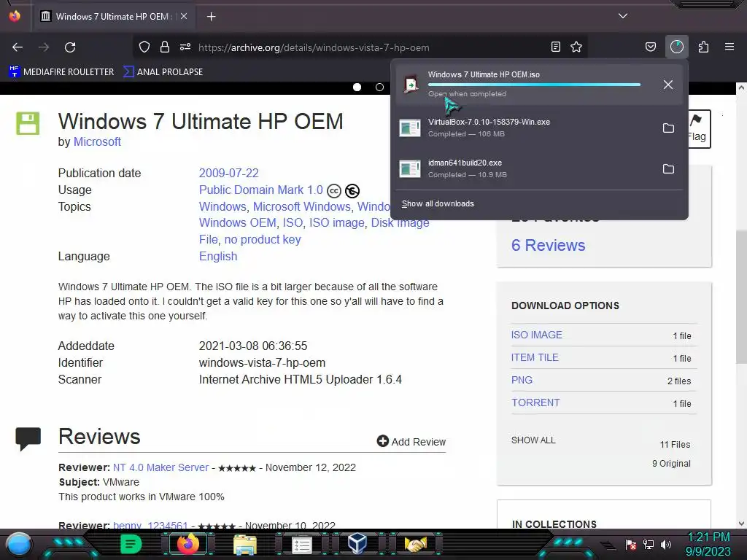Click the Creative Commons license icon
Viewport: 747px width, 560px height.
click(x=334, y=191)
